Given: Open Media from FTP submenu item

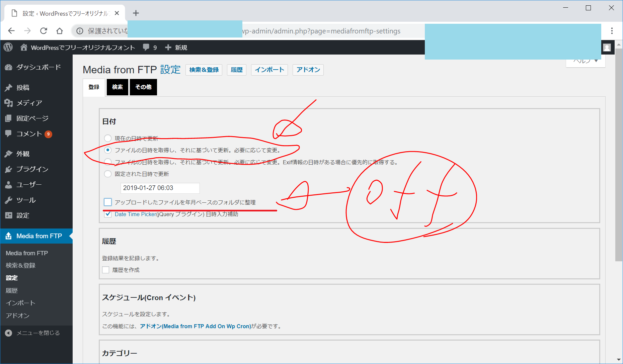Looking at the screenshot, I should click(x=27, y=253).
